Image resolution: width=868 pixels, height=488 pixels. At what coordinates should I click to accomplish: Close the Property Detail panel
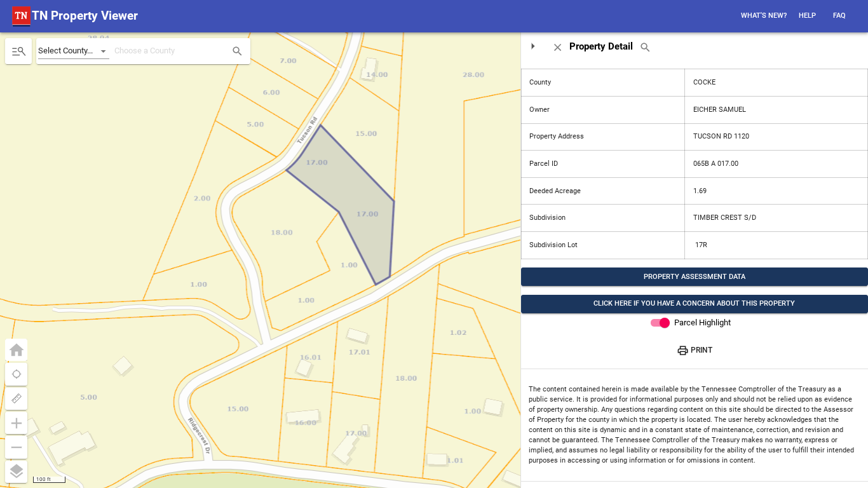[557, 47]
